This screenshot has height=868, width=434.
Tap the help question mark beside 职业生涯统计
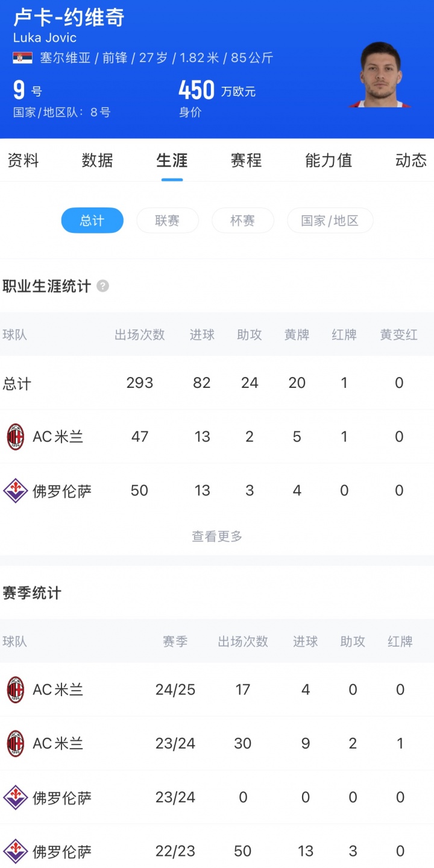103,286
